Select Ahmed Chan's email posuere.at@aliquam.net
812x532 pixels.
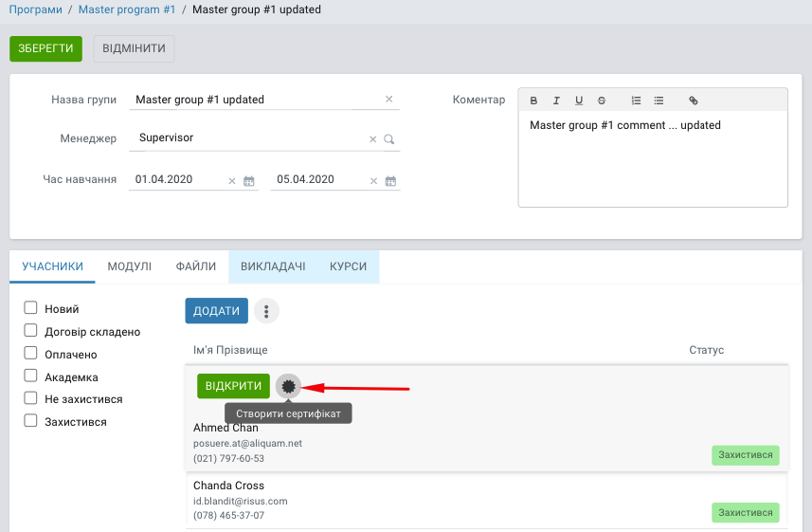pyautogui.click(x=247, y=444)
